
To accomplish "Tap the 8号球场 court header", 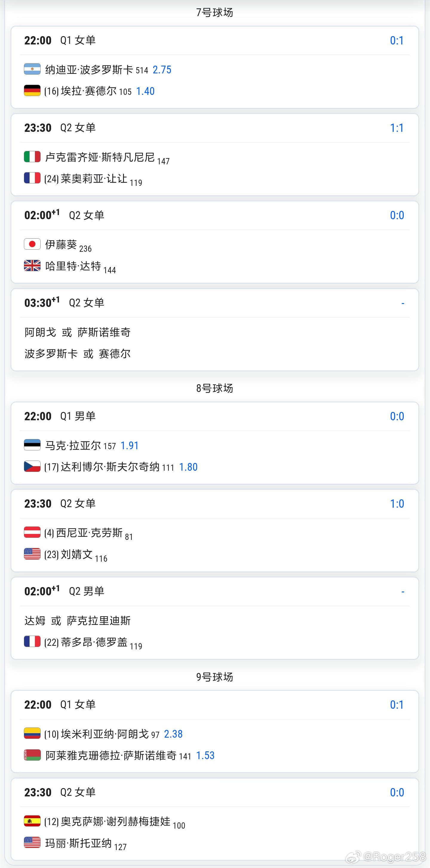I will click(x=215, y=388).
